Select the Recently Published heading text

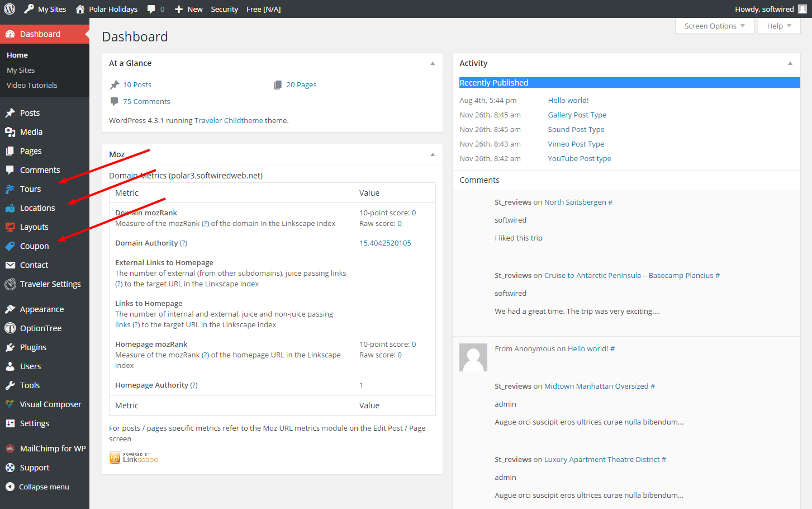tap(494, 83)
